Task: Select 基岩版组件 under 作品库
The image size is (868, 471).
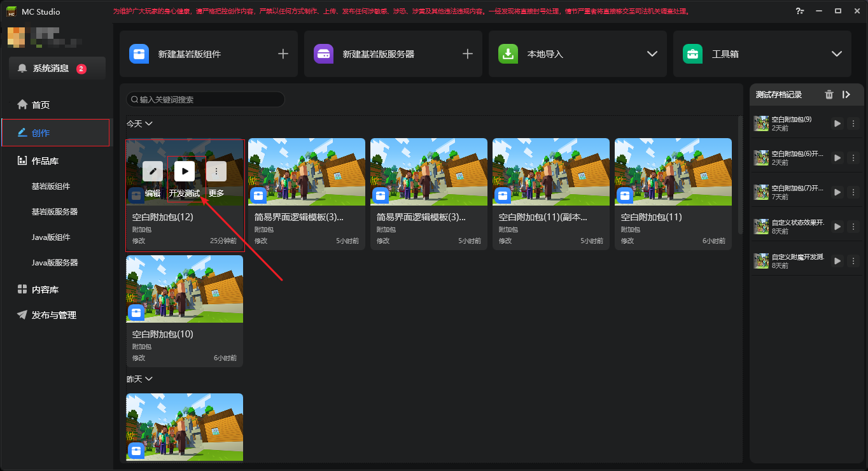Action: pos(51,186)
